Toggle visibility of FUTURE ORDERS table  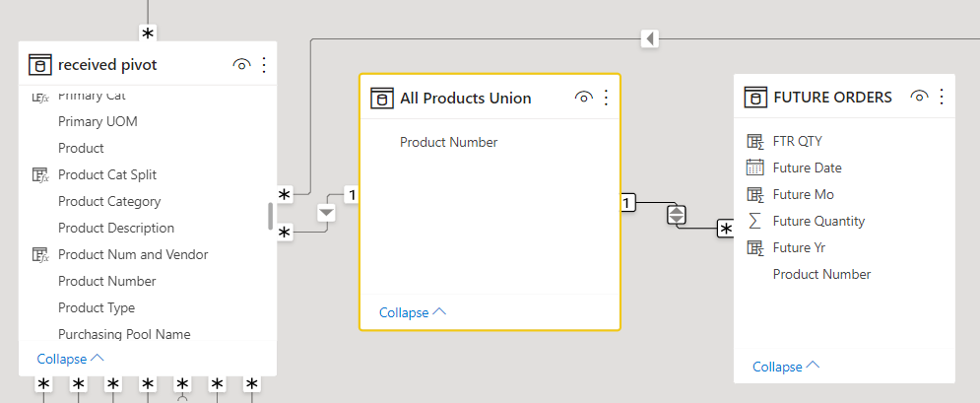click(x=919, y=97)
